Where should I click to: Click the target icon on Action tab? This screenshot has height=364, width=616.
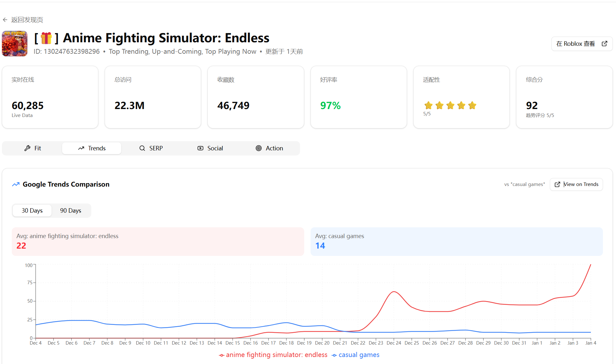(259, 148)
